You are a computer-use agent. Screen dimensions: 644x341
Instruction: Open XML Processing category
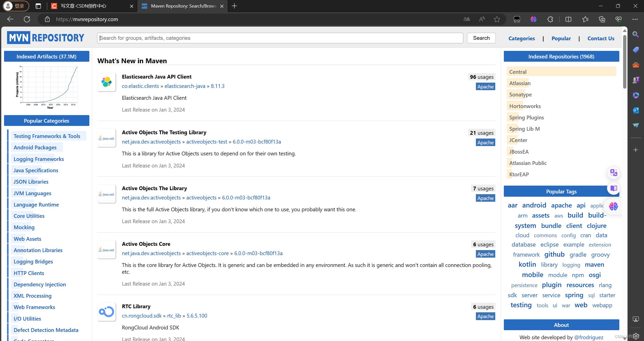32,296
